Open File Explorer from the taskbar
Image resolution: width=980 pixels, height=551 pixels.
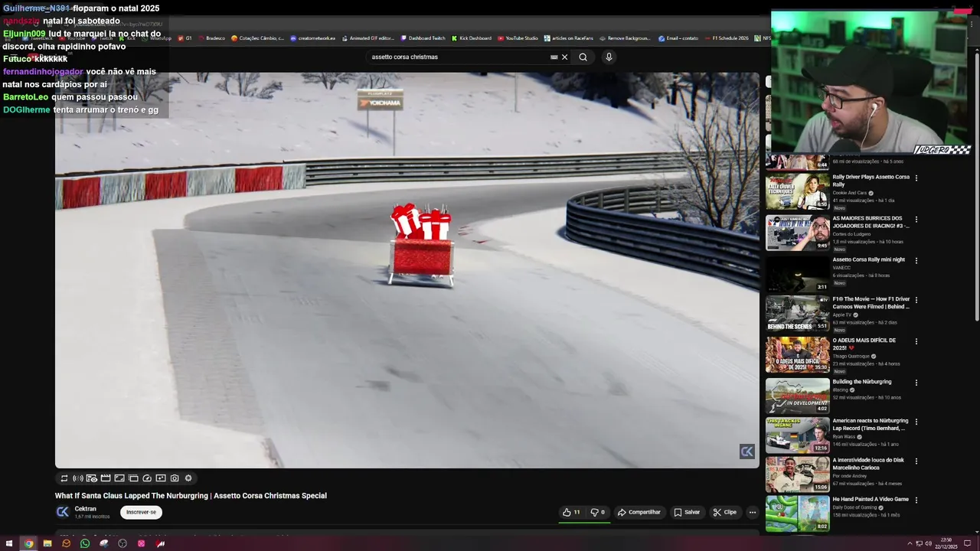pos(47,543)
